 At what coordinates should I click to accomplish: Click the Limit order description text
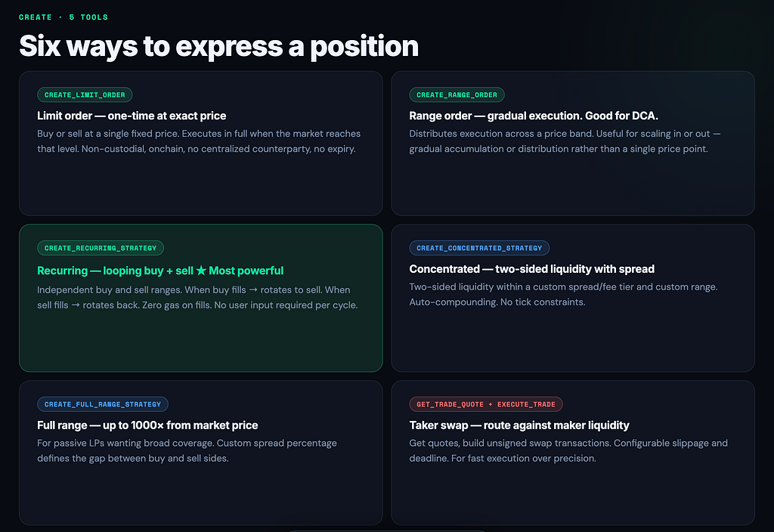(x=199, y=141)
